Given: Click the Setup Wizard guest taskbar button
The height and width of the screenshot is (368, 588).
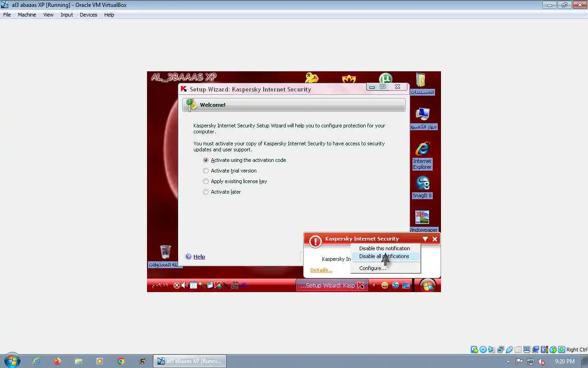Looking at the screenshot, I should coord(332,285).
